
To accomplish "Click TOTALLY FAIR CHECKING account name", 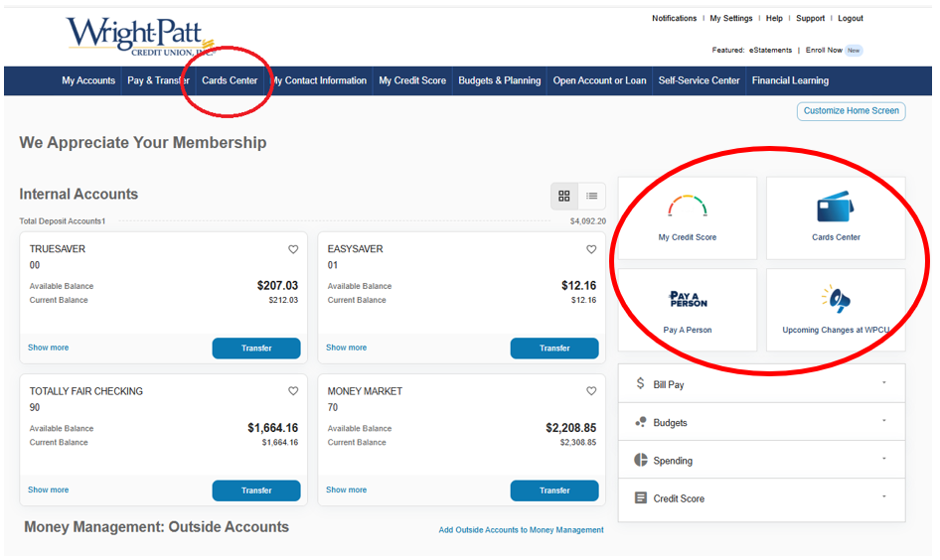I will click(x=86, y=391).
